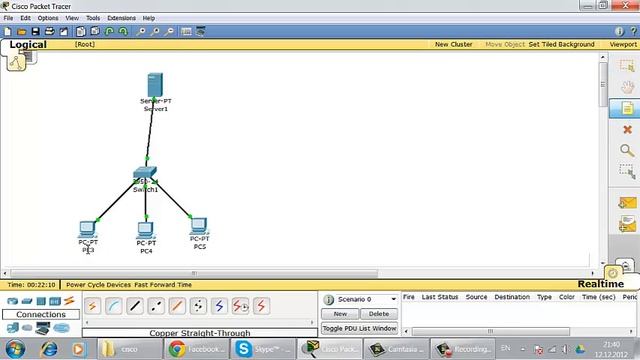The image size is (640, 360).
Task: Open the Edit menu
Action: point(25,18)
